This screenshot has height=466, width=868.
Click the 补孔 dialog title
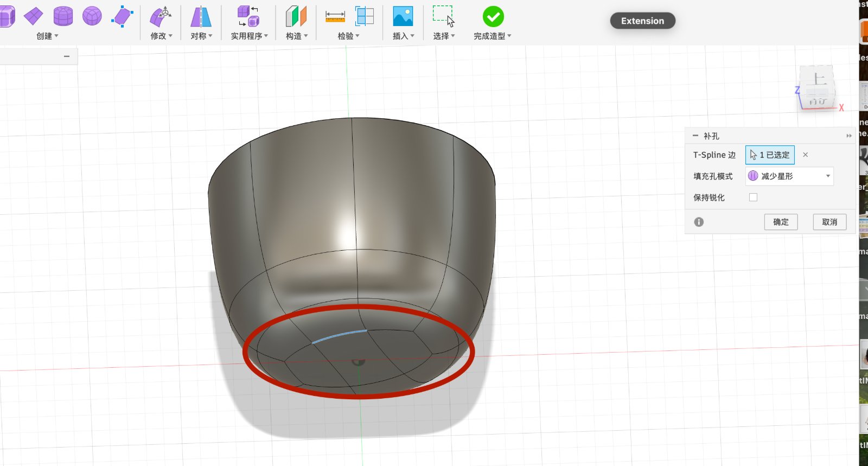711,136
